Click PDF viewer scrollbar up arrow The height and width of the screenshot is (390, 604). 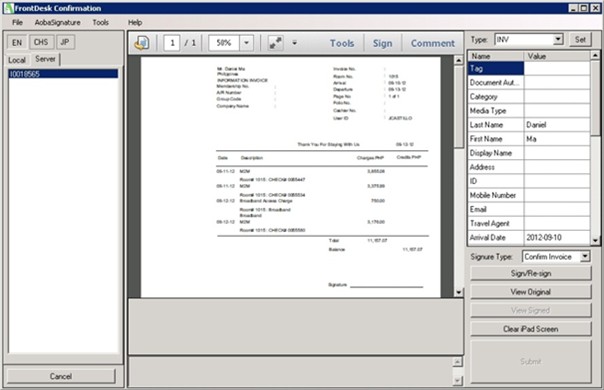tap(458, 60)
